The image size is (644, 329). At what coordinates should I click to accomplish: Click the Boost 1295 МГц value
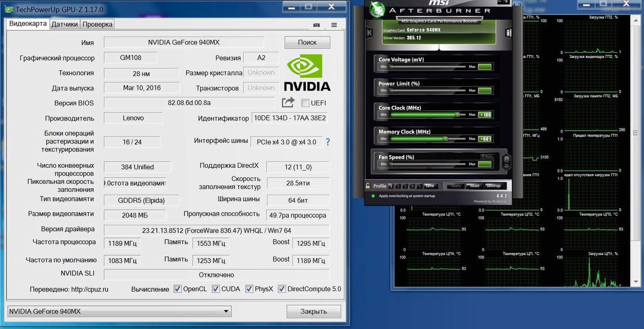click(x=311, y=243)
